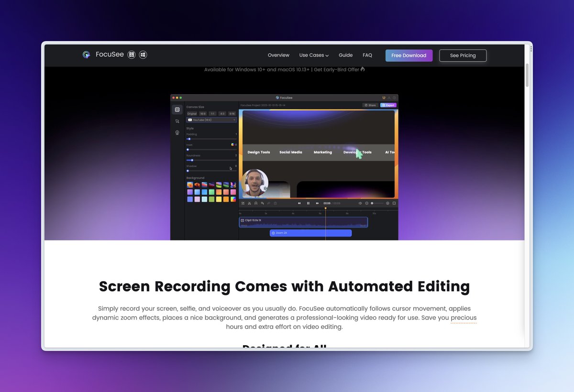This screenshot has width=574, height=392.
Task: Open the Guide nav item
Action: point(345,55)
